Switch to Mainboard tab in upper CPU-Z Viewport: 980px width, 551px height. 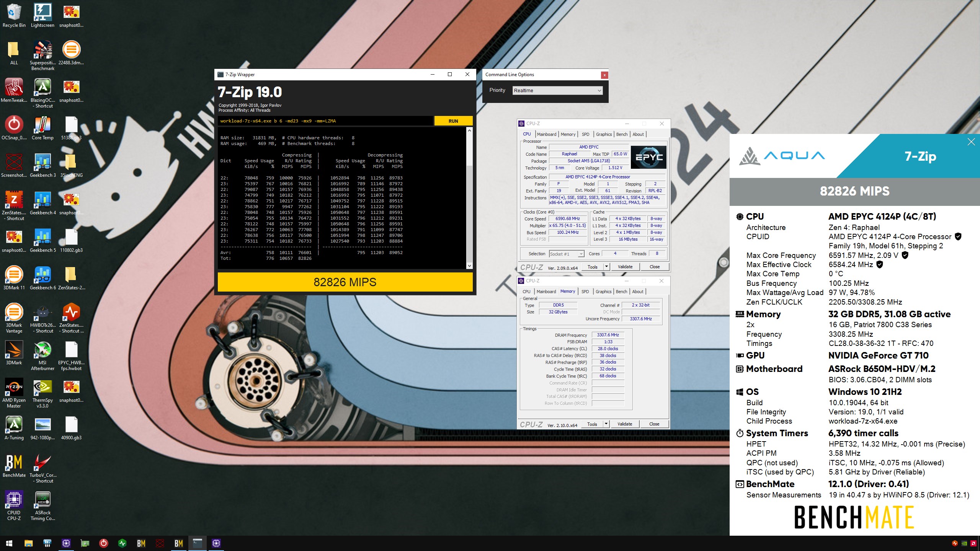546,134
